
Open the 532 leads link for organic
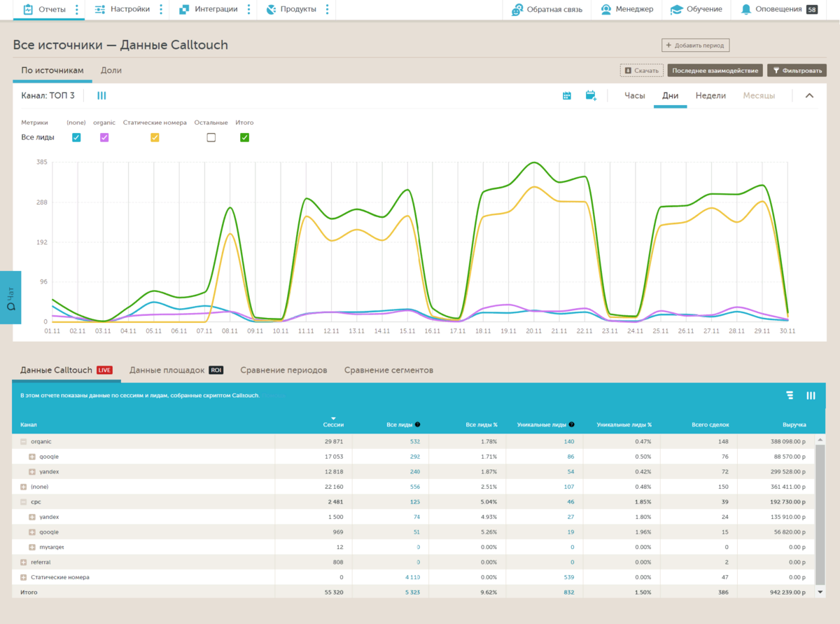(415, 442)
